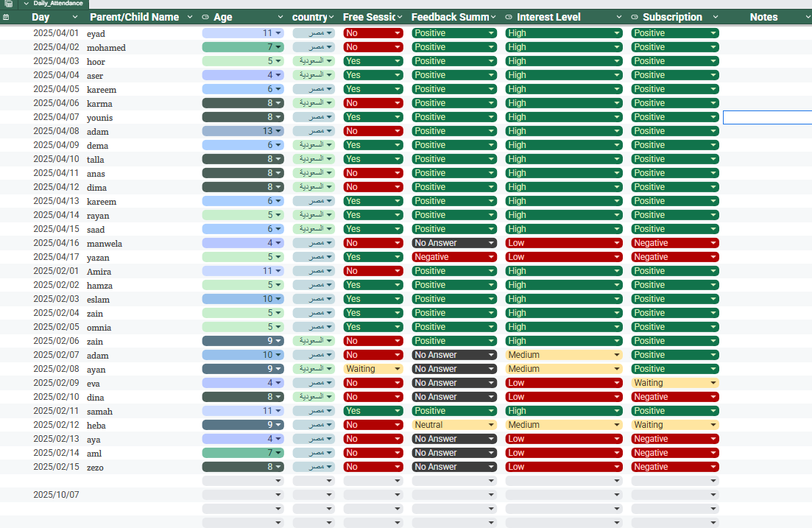Click the chip icon beside Subscription header
Viewport: 812px width, 528px height.
pos(635,17)
